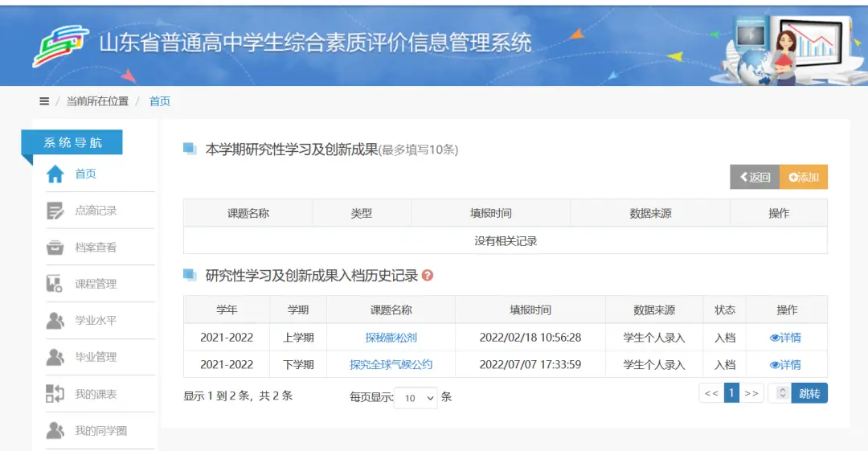Select 首页 in the navigation sidebar
The width and height of the screenshot is (868, 451).
coord(86,174)
